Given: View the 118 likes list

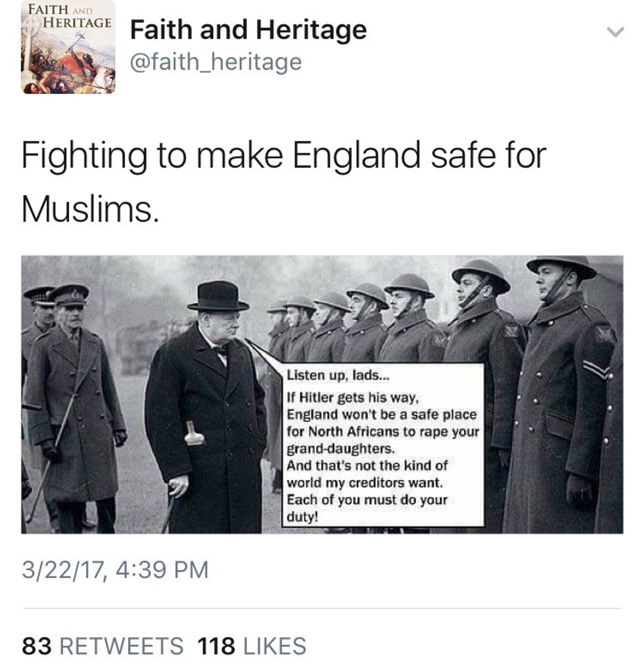Looking at the screenshot, I should (252, 646).
